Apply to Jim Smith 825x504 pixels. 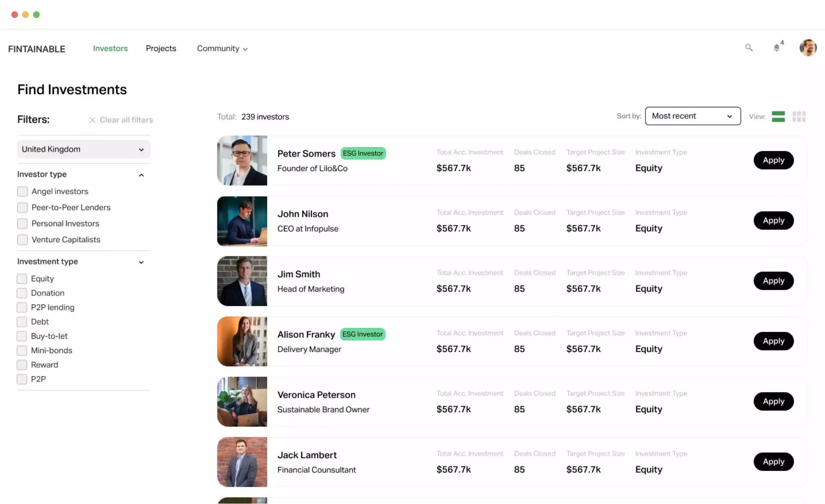(773, 281)
